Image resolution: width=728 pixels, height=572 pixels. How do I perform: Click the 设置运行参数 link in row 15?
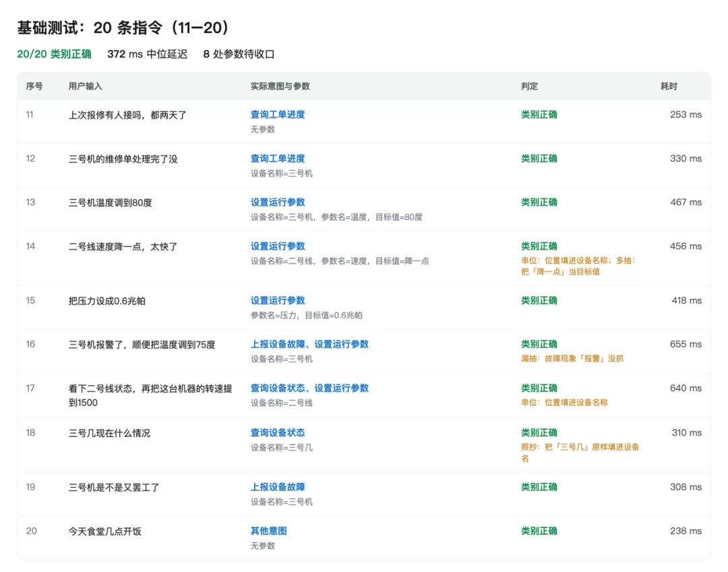click(278, 301)
